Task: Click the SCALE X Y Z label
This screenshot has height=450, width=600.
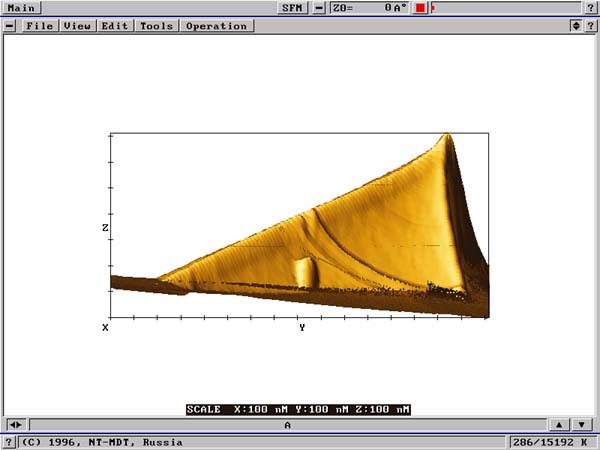Action: 298,409
